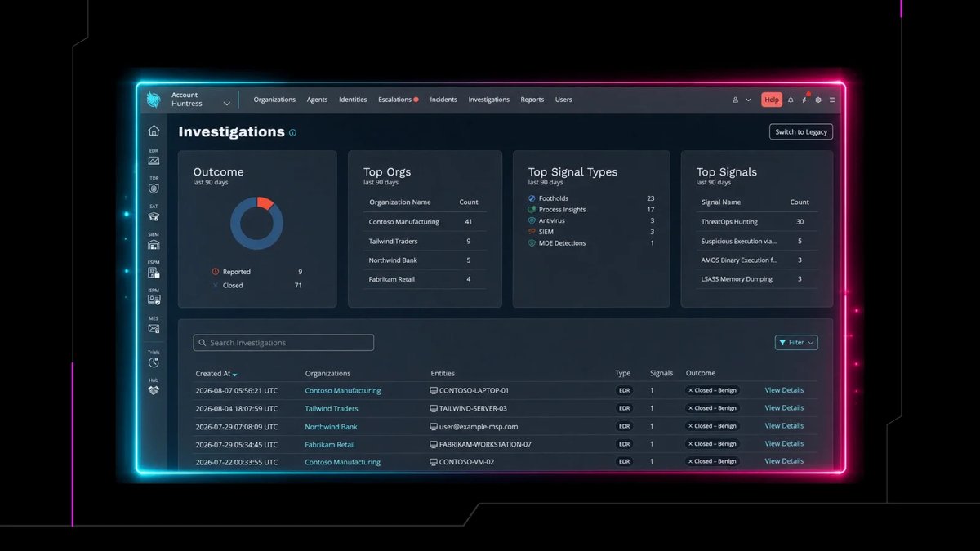Go to Identities menu item
Viewport: 980px width, 551px height.
point(353,100)
